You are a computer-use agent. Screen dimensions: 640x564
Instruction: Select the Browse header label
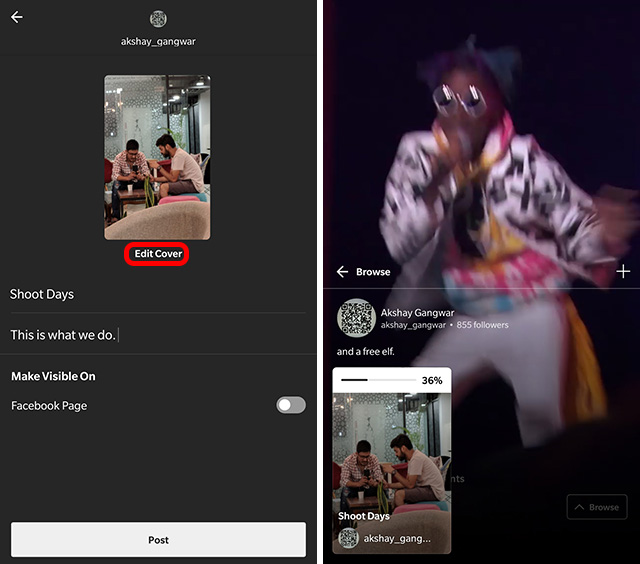[x=373, y=272]
